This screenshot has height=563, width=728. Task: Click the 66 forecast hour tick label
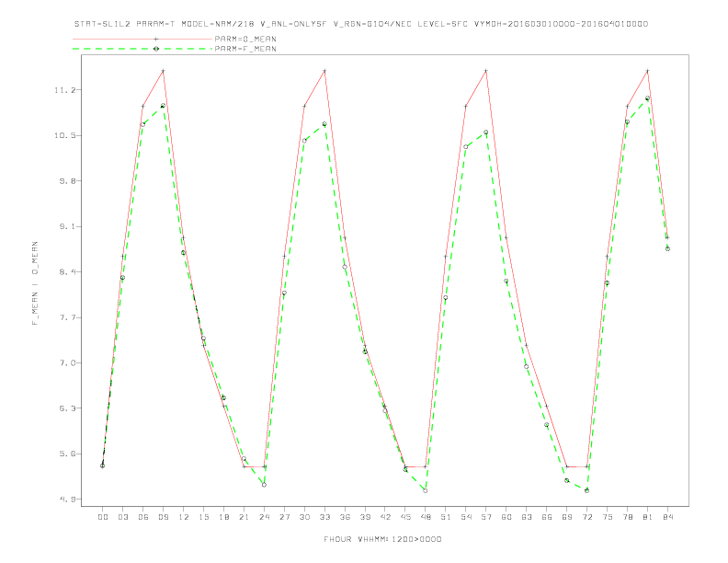point(547,517)
